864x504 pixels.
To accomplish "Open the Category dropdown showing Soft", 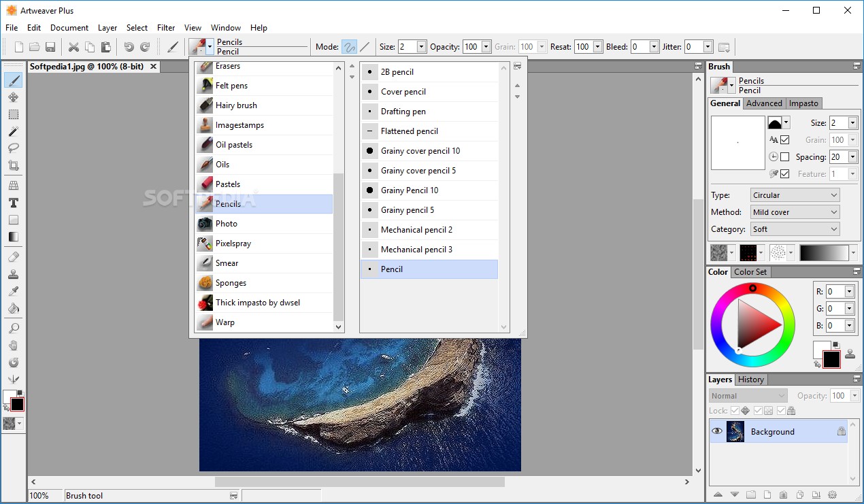I will (x=794, y=229).
